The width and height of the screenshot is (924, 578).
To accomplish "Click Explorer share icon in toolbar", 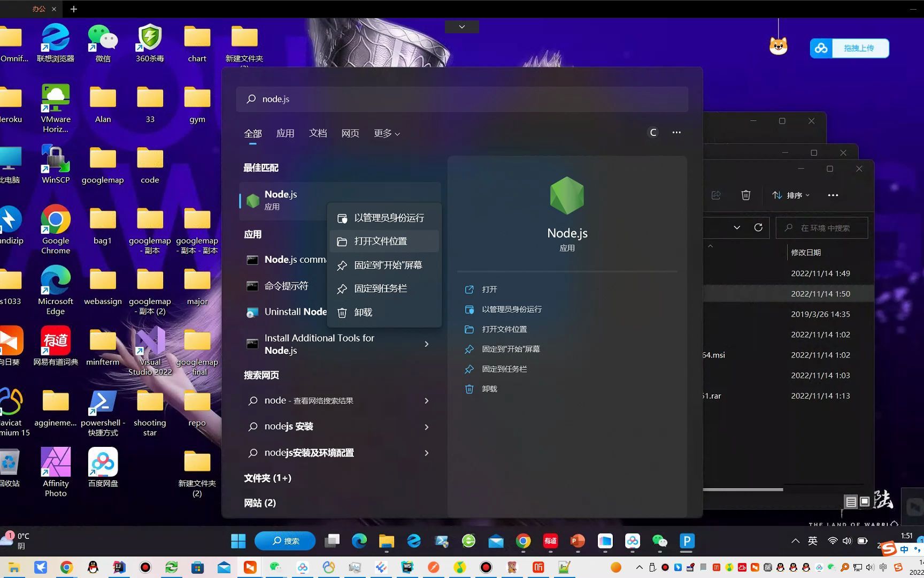I will coord(716,195).
